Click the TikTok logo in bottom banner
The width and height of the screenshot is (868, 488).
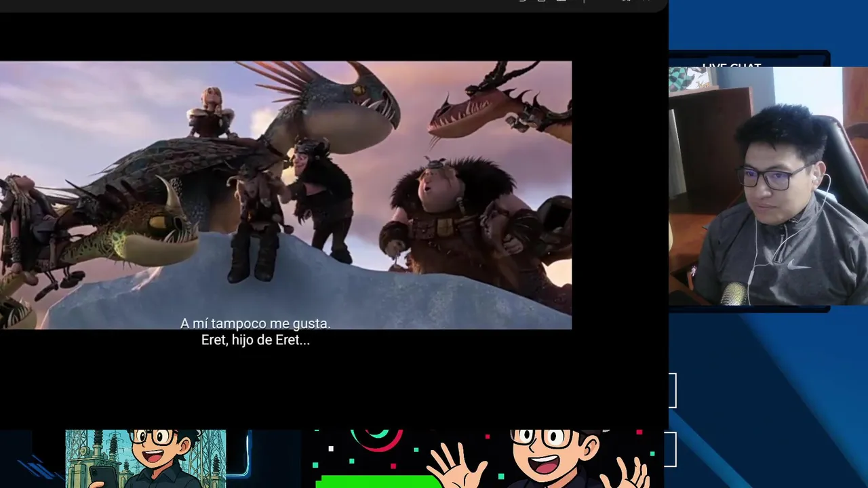pos(376,441)
